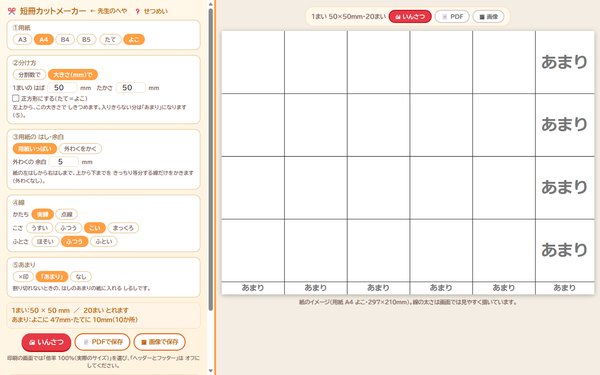This screenshot has width=600, height=375.
Task: Select A4 paper size
Action: pyautogui.click(x=44, y=39)
